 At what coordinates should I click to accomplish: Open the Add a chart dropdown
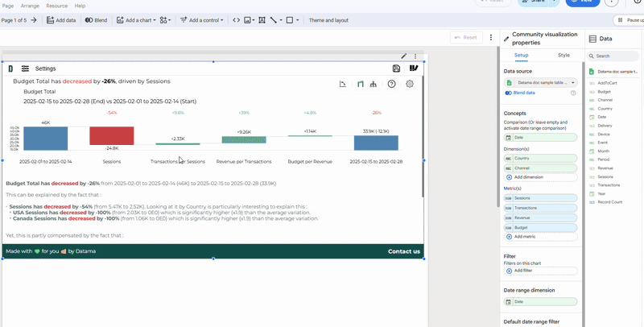click(x=136, y=20)
